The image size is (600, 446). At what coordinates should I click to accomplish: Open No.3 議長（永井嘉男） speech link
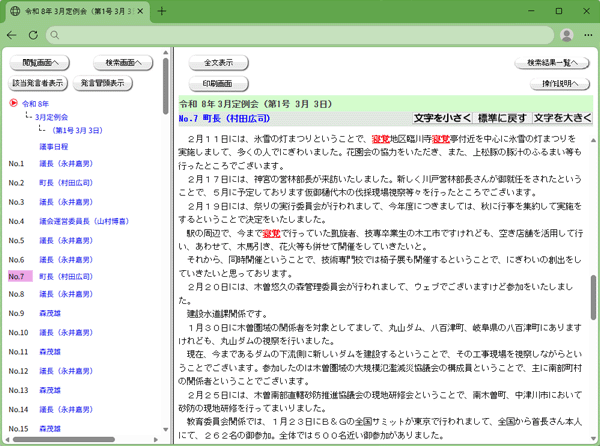tap(66, 202)
